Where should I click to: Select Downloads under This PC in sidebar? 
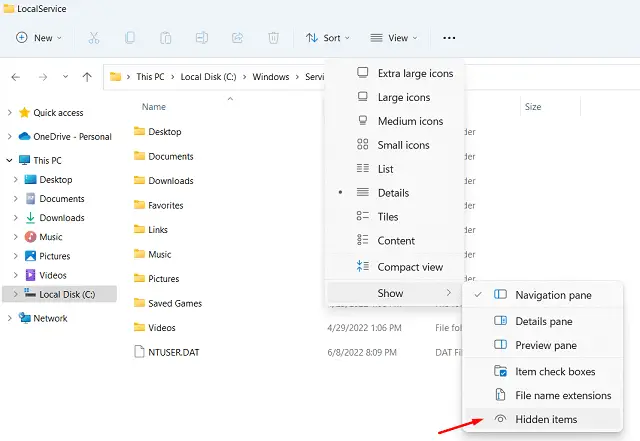point(54,218)
